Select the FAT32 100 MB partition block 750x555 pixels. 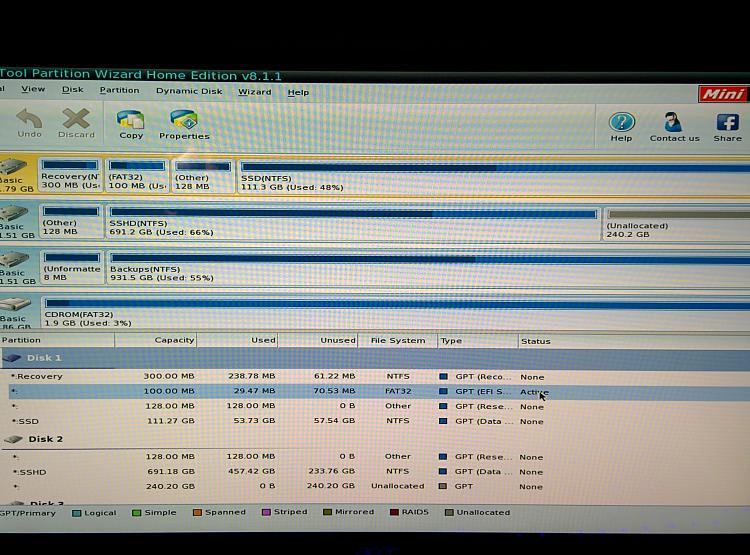click(x=137, y=176)
